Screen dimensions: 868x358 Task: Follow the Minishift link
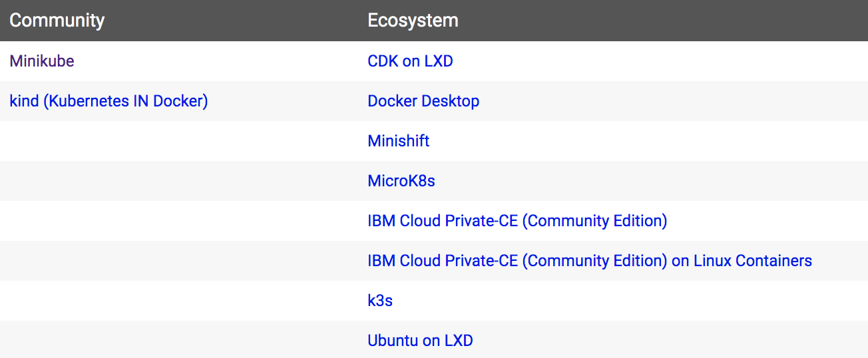(399, 141)
